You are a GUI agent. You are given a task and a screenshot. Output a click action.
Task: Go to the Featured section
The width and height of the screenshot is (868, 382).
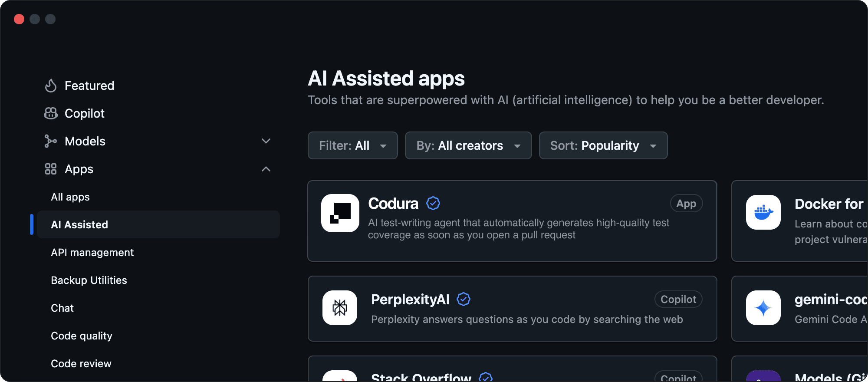89,86
